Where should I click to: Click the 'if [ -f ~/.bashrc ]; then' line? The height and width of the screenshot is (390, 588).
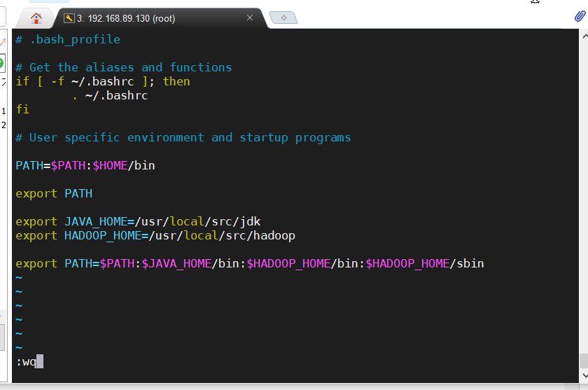click(x=103, y=81)
